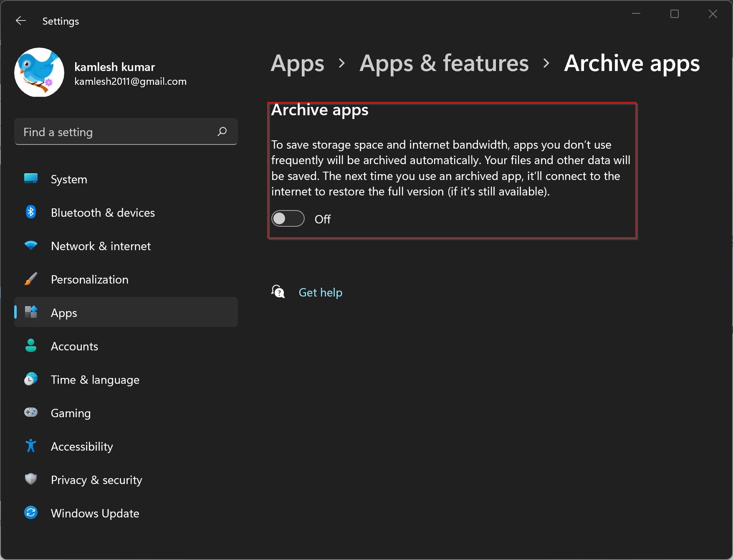Go to Privacy & security
The height and width of the screenshot is (560, 733).
tap(126, 480)
